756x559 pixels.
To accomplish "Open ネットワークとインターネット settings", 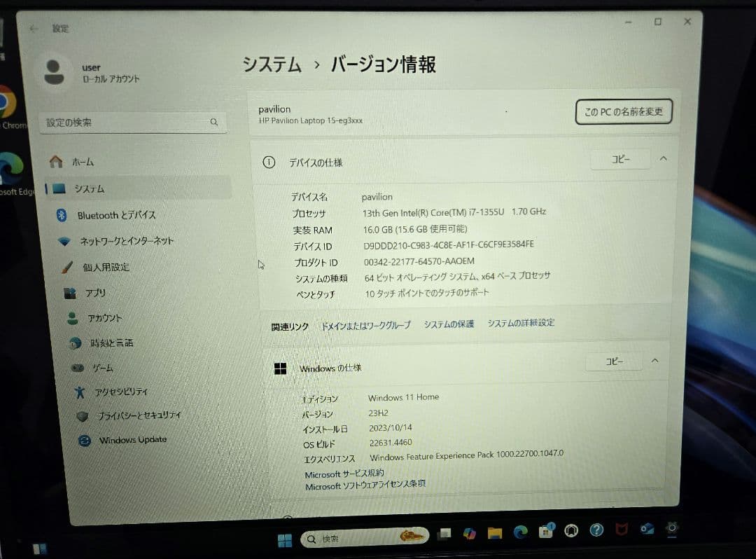I will (x=126, y=241).
